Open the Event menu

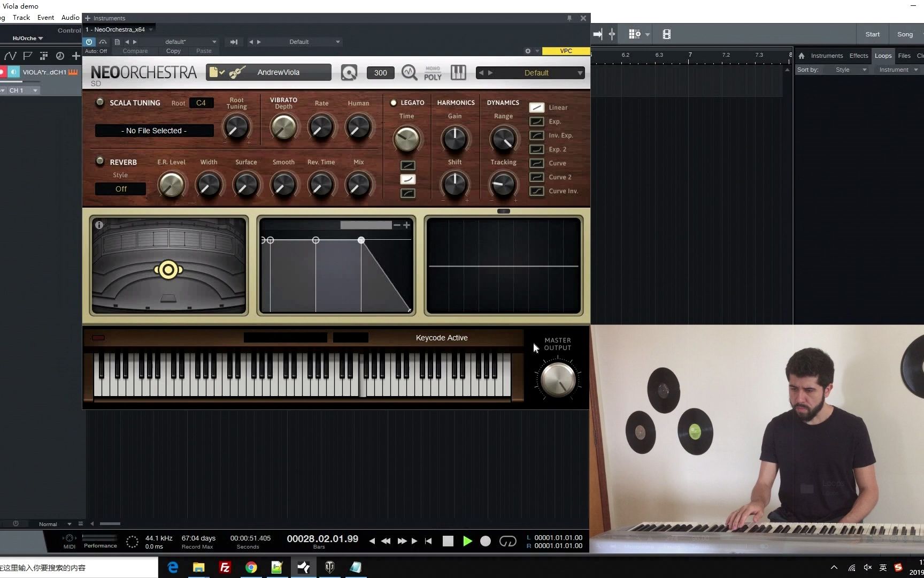click(45, 18)
